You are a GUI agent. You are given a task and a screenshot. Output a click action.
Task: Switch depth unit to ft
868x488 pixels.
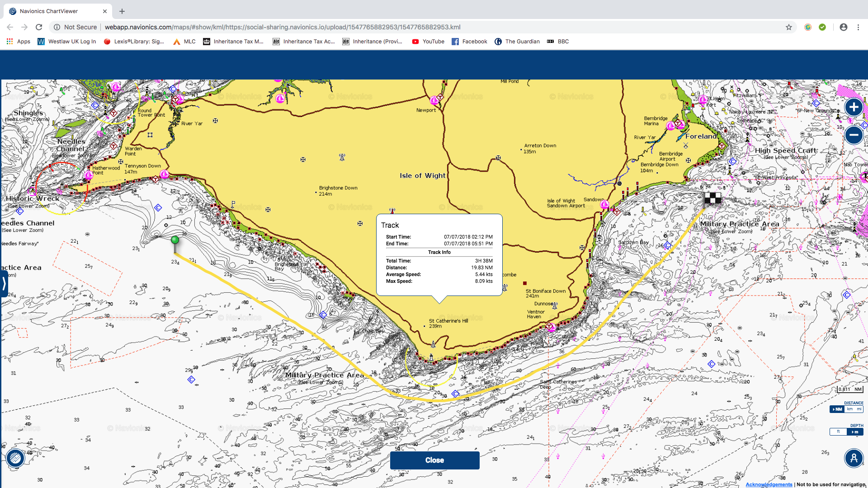pyautogui.click(x=838, y=432)
